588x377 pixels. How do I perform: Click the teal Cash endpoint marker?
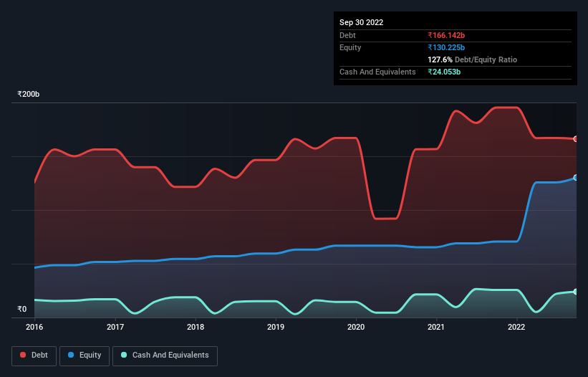576,292
